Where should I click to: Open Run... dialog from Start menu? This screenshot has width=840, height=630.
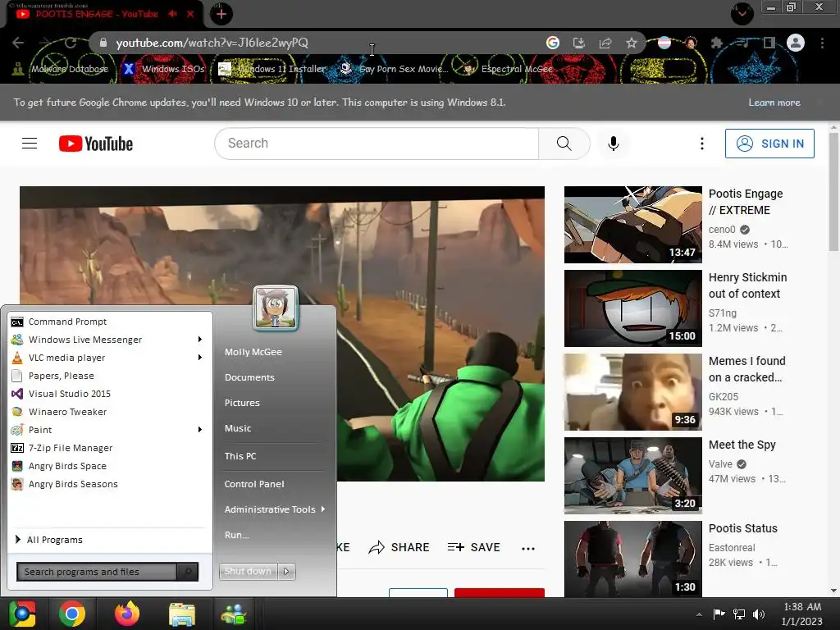pos(237,535)
